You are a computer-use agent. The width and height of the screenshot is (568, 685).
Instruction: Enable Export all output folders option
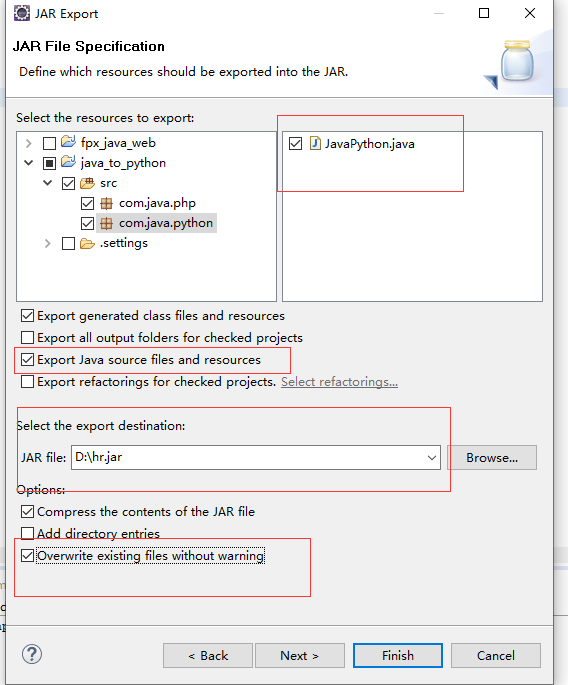pyautogui.click(x=28, y=337)
